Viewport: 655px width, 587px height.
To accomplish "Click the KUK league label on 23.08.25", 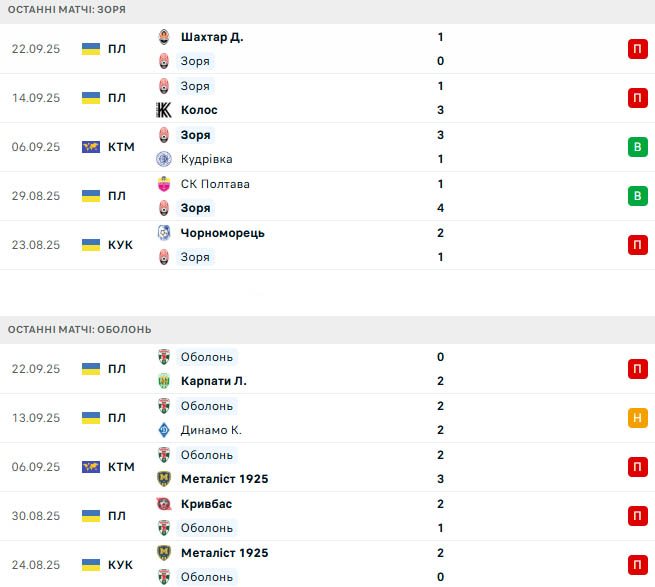I will coord(120,245).
